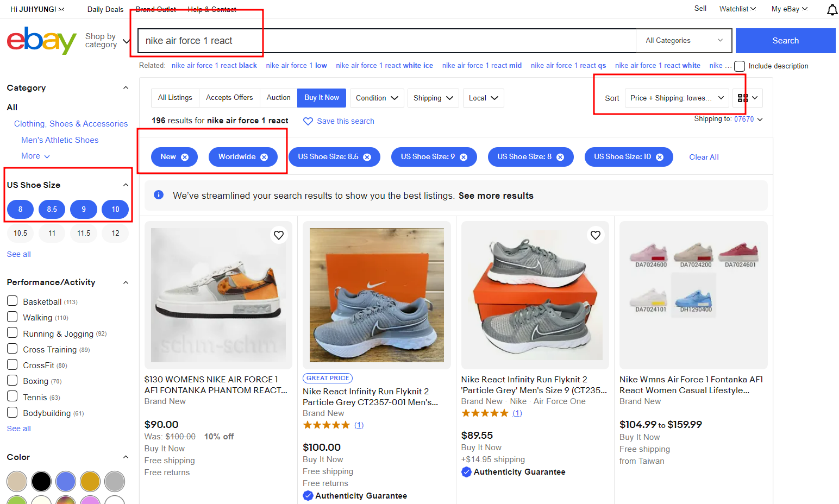This screenshot has width=839, height=504.
Task: Click the info icon in streamlined results banner
Action: [159, 195]
